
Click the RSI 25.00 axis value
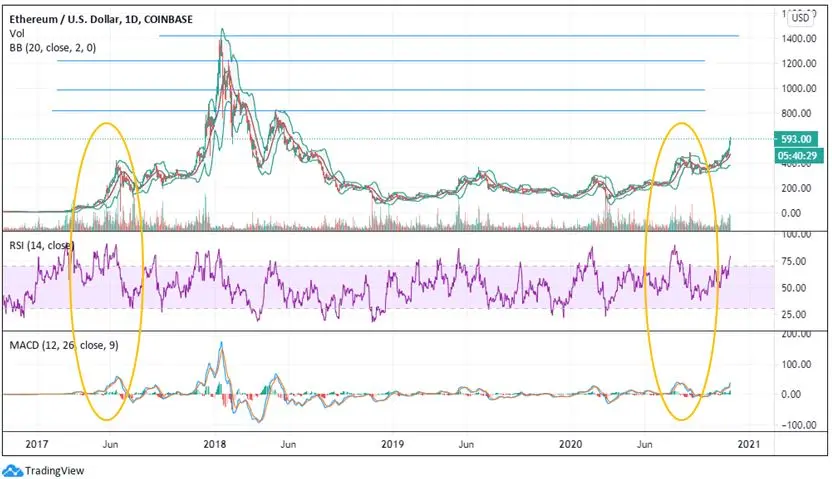coord(794,315)
